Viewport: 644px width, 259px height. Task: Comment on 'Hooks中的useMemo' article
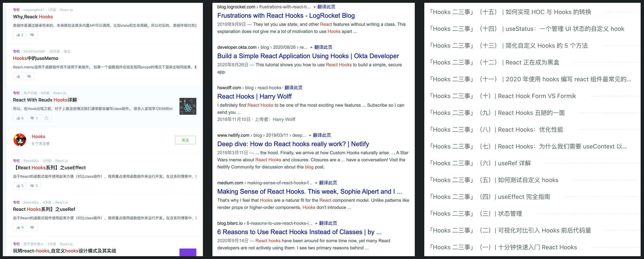tap(29, 77)
